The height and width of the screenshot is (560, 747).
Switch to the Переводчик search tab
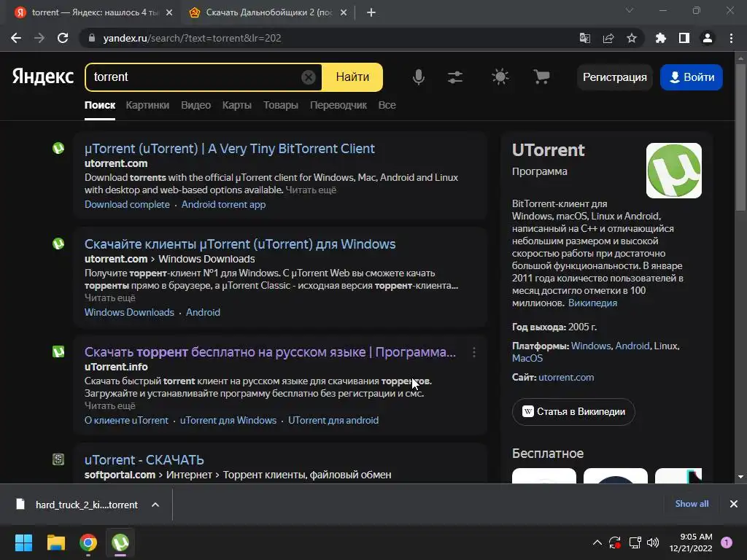click(x=338, y=105)
